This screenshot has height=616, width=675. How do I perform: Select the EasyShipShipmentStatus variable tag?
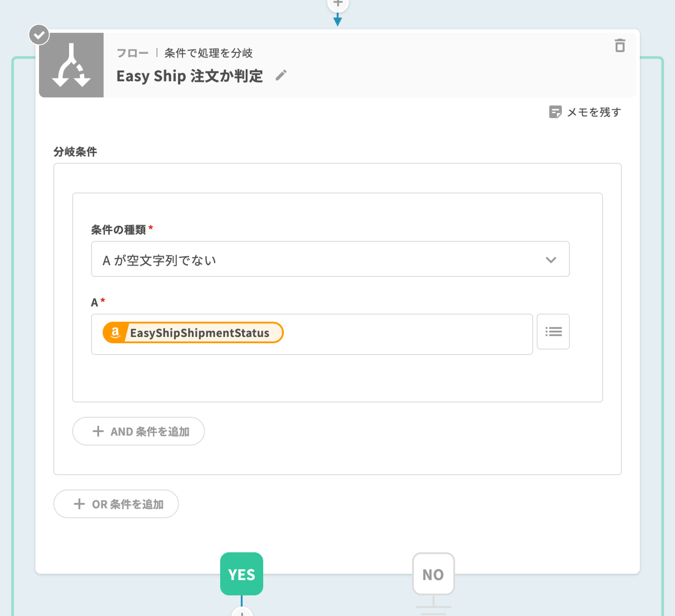coord(200,333)
